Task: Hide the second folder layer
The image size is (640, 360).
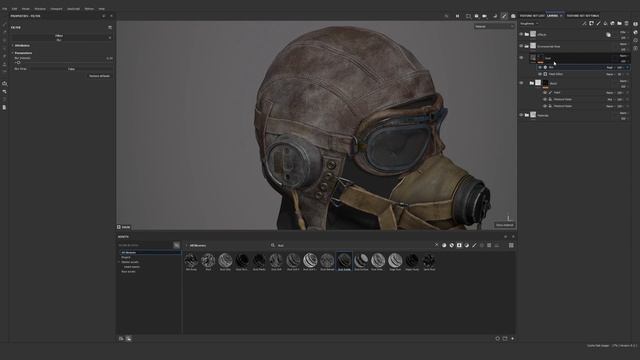Action: (521, 46)
